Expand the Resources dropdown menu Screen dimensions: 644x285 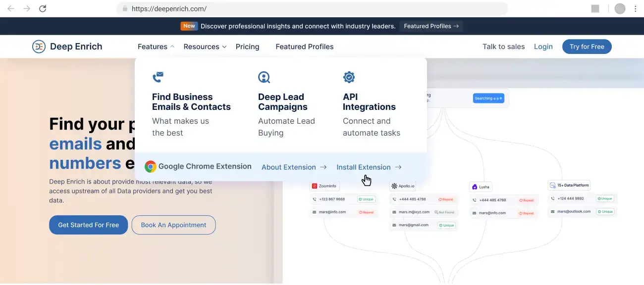point(205,47)
